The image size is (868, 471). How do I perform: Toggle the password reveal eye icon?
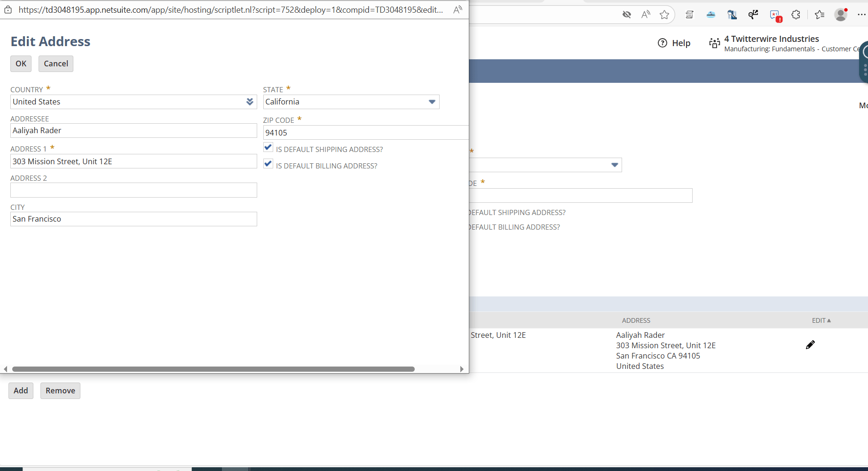pos(627,15)
